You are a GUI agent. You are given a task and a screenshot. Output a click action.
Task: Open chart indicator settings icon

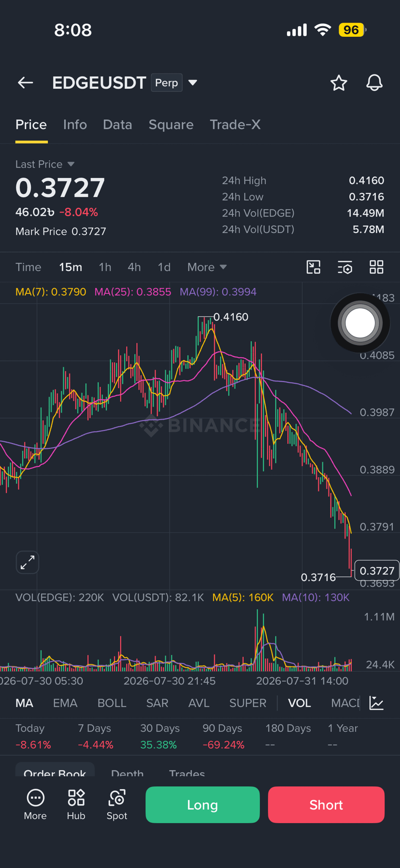pyautogui.click(x=345, y=267)
